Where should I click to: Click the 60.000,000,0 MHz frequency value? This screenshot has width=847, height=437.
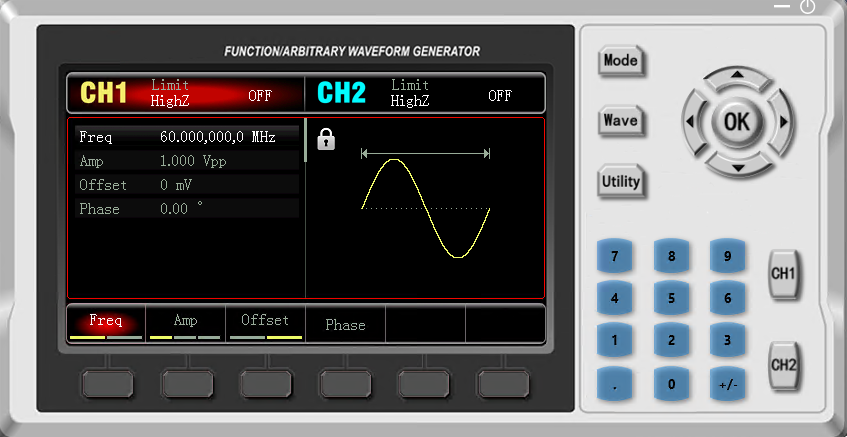point(218,137)
